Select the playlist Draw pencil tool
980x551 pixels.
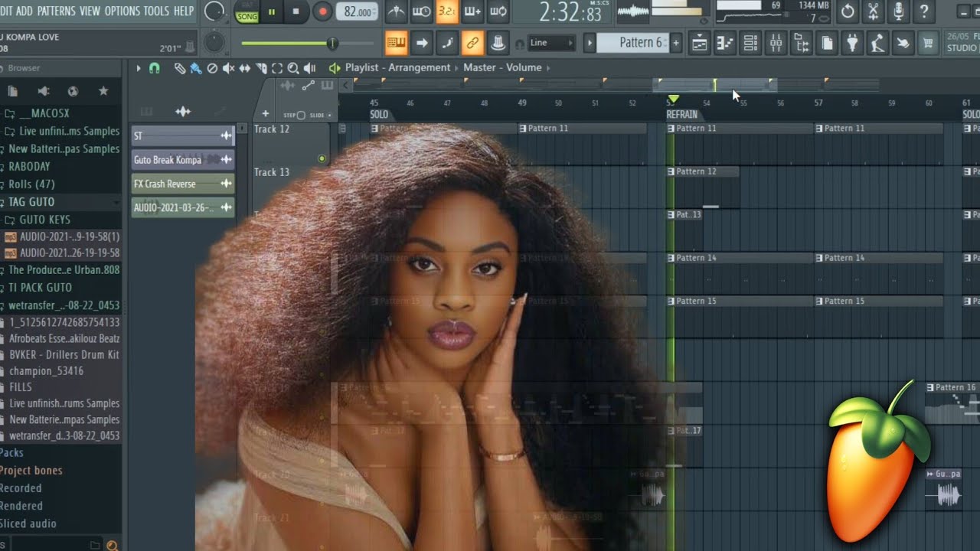click(180, 68)
